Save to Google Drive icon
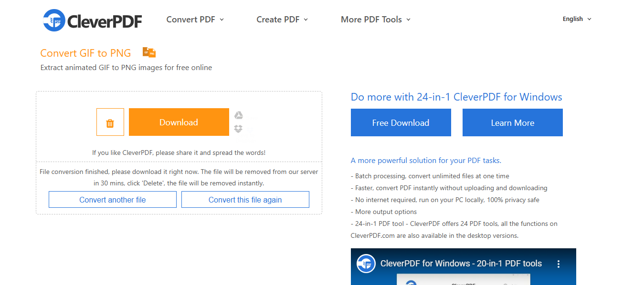 [x=239, y=115]
